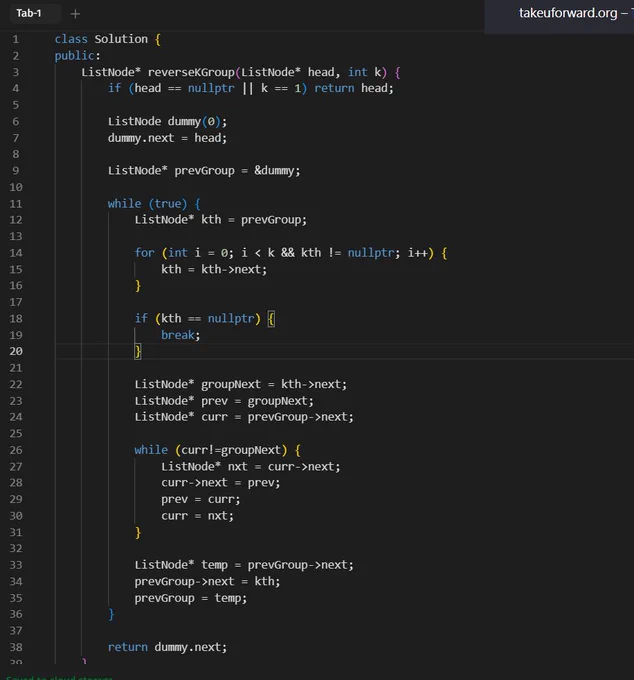Click 'dummy.next = head;' on line 7
Image resolution: width=634 pixels, height=680 pixels.
[x=167, y=138]
